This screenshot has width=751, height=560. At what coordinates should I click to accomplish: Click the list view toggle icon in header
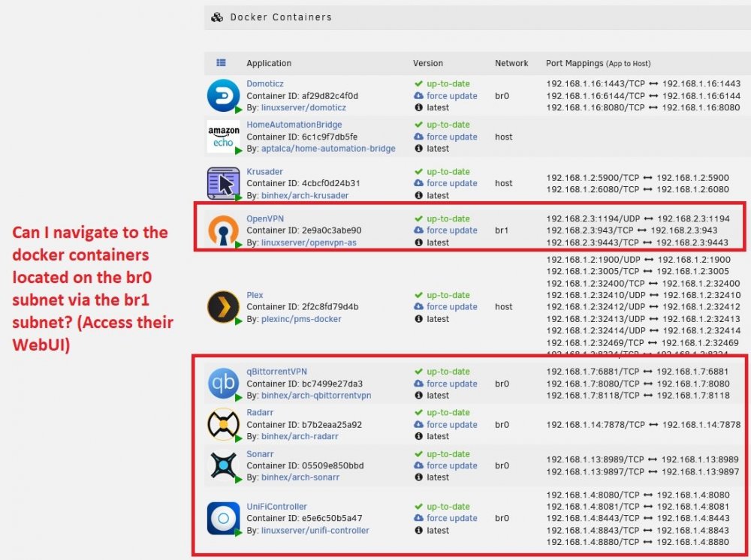tap(221, 63)
